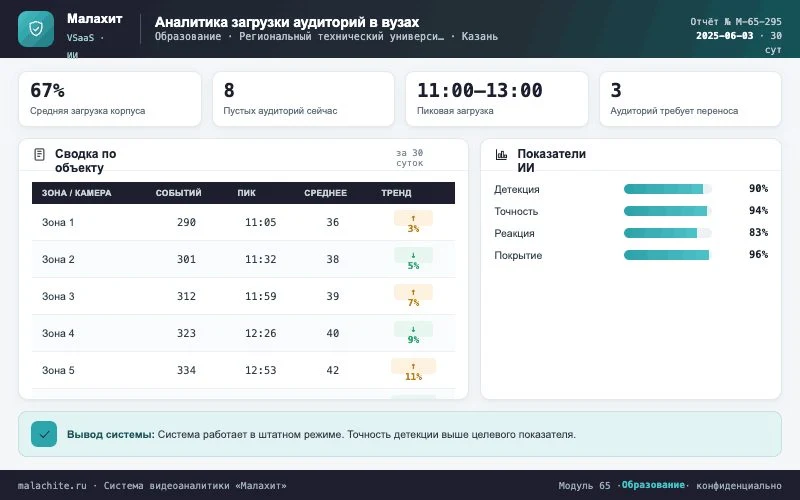800x500 pixels.
Task: Click the Реакция 83% value
Action: 758,233
